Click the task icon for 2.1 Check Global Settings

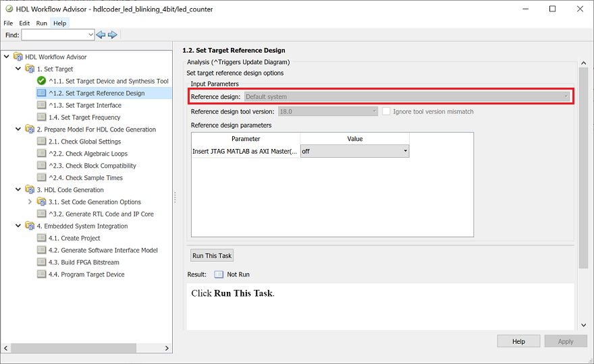point(42,141)
